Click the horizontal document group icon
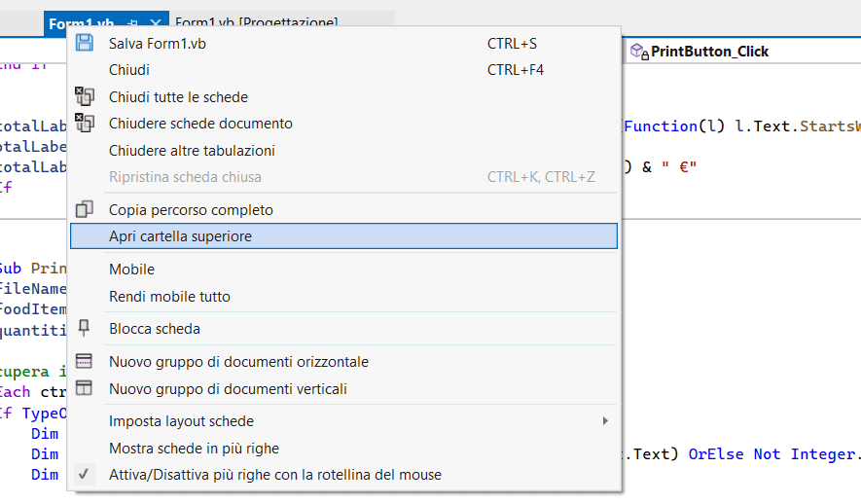 click(x=85, y=361)
